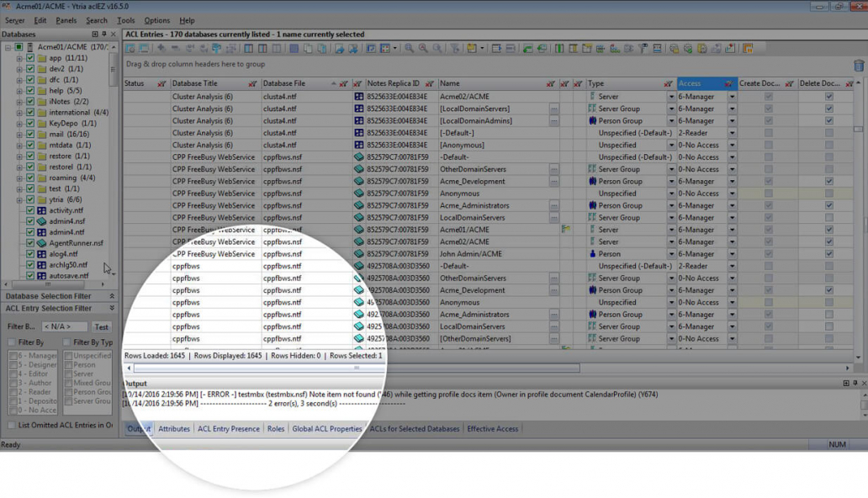Open the Server menu

[x=14, y=20]
